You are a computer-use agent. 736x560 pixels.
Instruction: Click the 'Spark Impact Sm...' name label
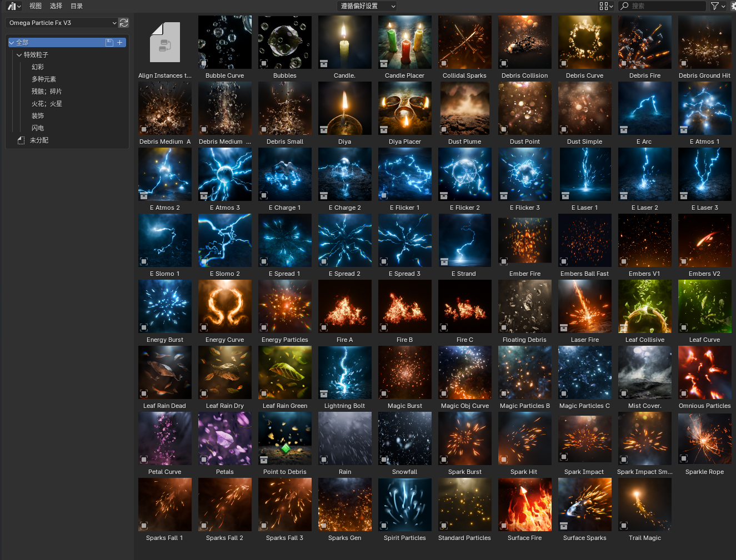(x=645, y=472)
